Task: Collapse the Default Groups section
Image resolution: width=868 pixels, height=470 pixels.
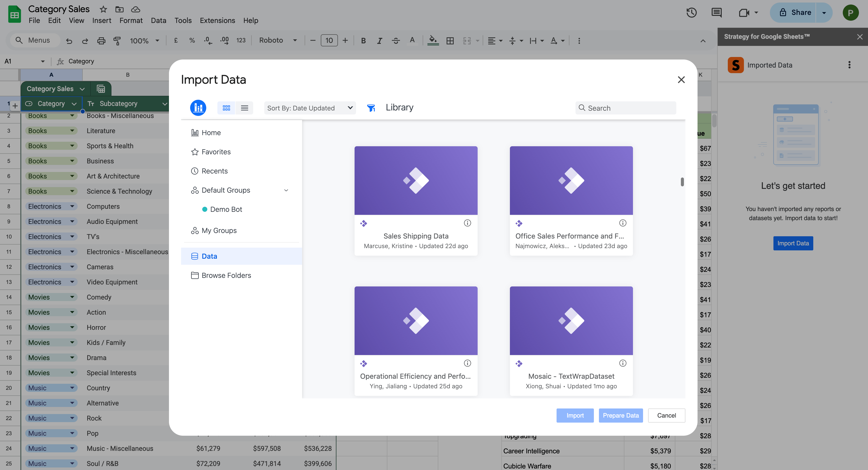Action: [x=286, y=190]
